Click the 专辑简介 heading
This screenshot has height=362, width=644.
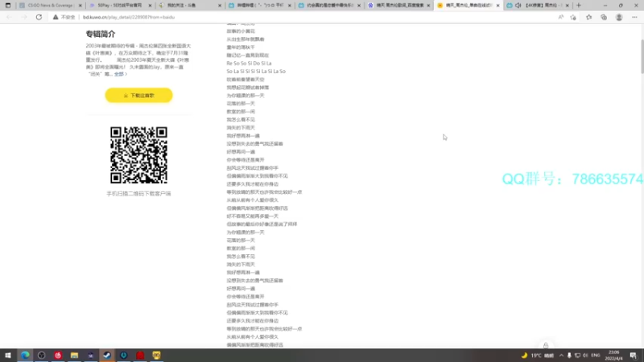pos(101,34)
